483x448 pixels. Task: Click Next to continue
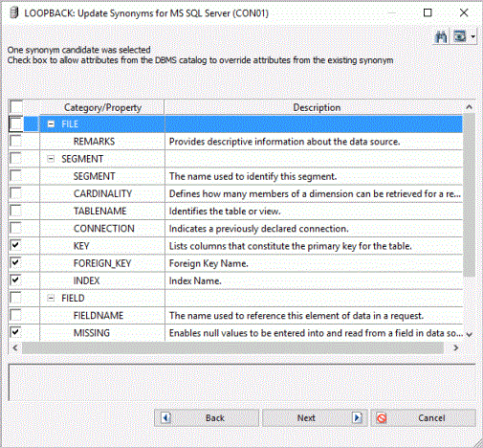pyautogui.click(x=315, y=418)
